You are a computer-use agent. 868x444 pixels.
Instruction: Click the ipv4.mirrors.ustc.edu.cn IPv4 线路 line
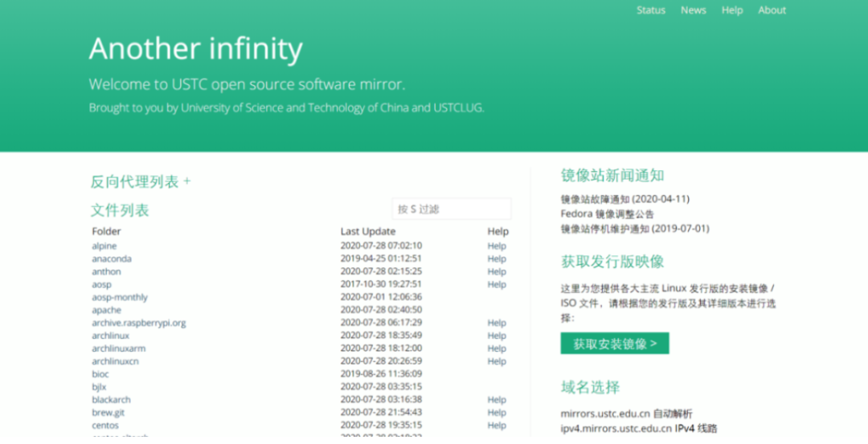point(639,429)
